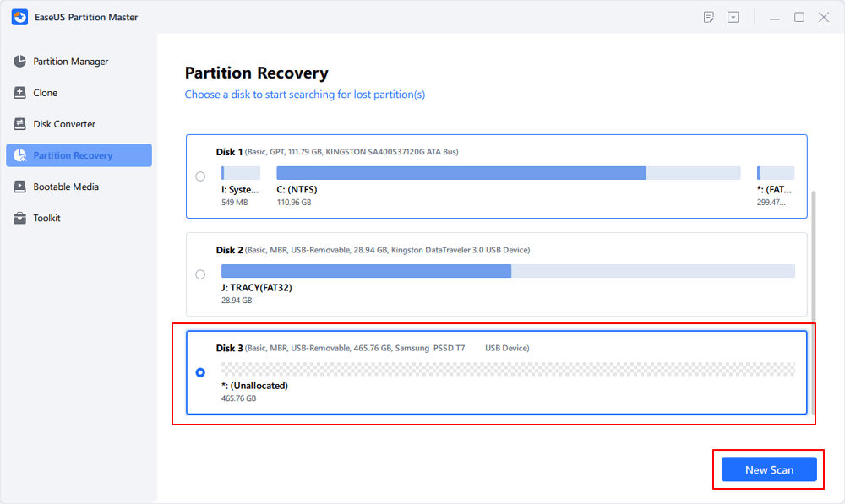Click the Partition Recovery pie icon

pyautogui.click(x=19, y=155)
